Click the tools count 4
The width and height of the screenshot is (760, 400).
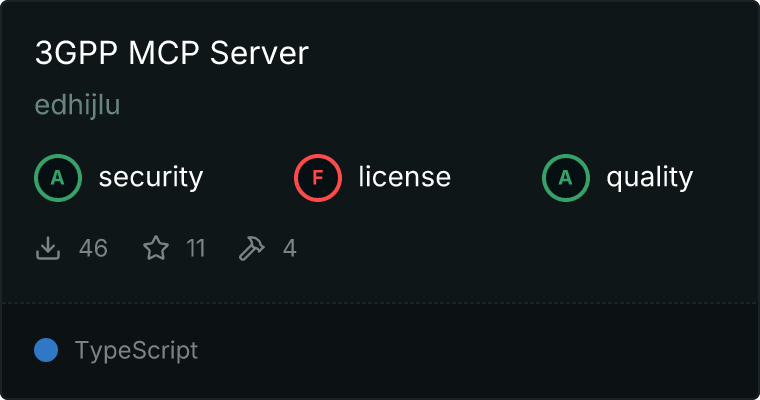click(x=289, y=248)
